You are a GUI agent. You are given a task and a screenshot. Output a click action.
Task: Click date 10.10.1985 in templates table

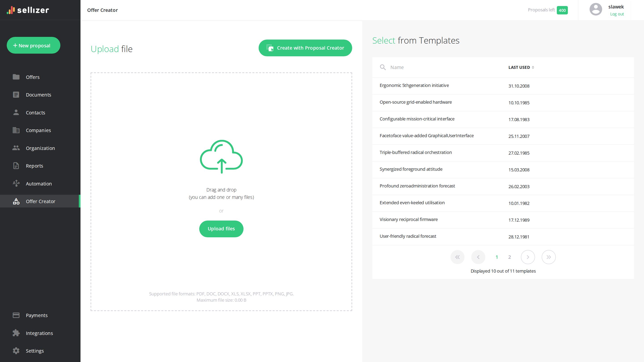(x=519, y=103)
